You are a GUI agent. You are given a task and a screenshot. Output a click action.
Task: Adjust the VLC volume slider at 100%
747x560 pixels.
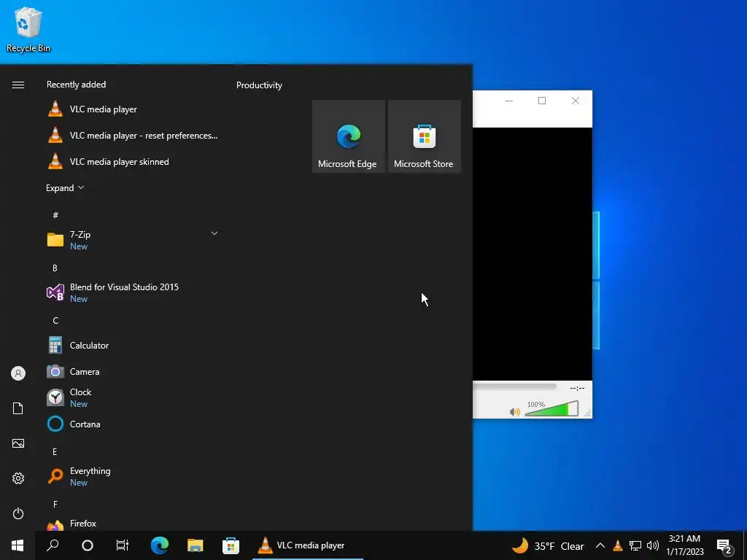(x=551, y=408)
